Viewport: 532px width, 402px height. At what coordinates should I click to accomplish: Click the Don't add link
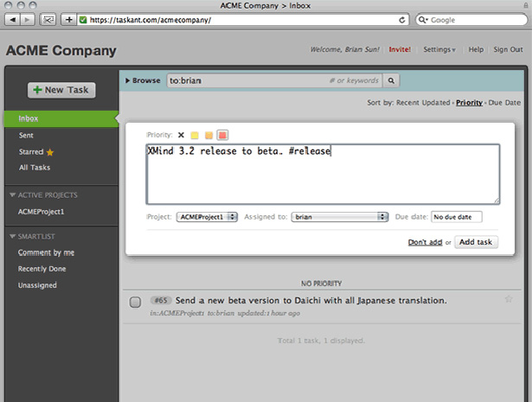tap(425, 242)
